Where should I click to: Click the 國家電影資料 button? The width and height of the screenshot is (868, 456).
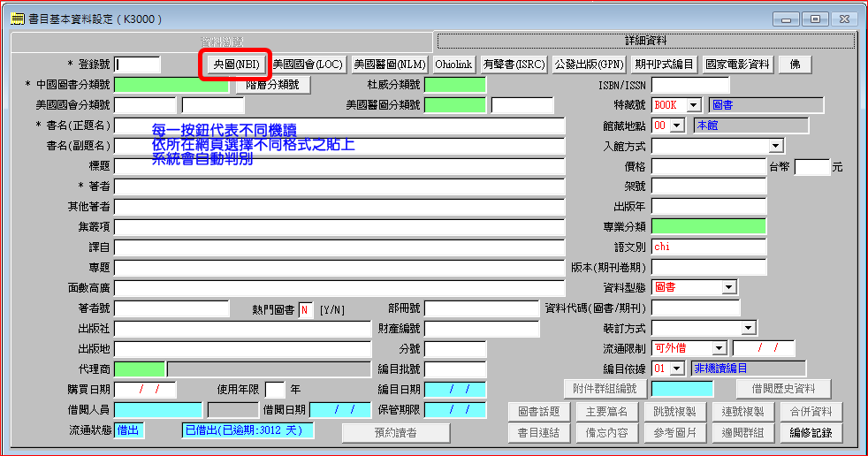click(737, 65)
